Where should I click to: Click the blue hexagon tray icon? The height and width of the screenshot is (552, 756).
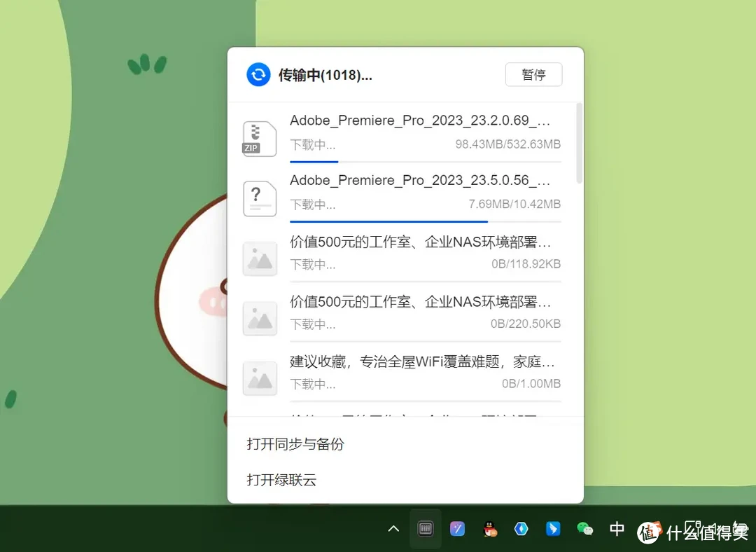coord(521,529)
